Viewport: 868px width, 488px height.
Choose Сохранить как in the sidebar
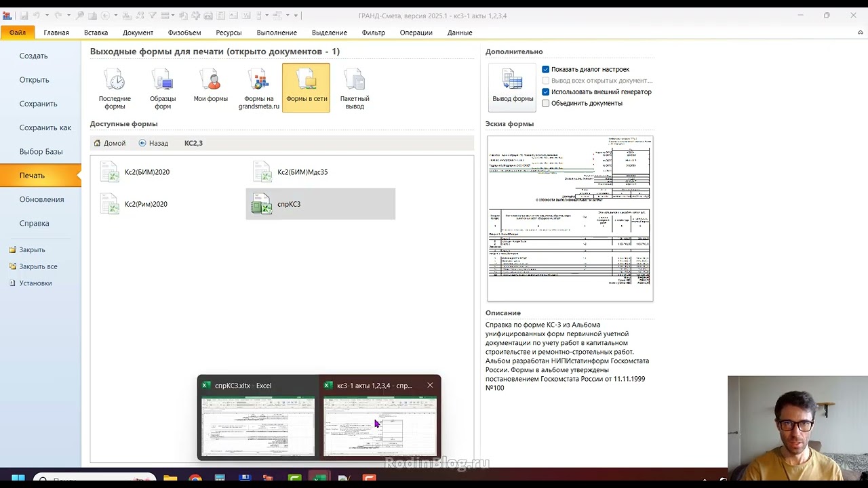pos(41,127)
